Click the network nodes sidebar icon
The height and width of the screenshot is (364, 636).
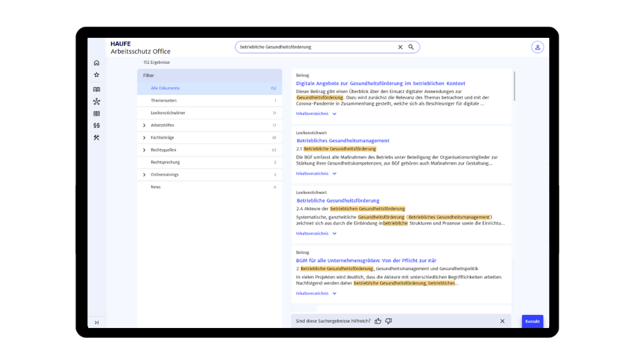[x=96, y=101]
